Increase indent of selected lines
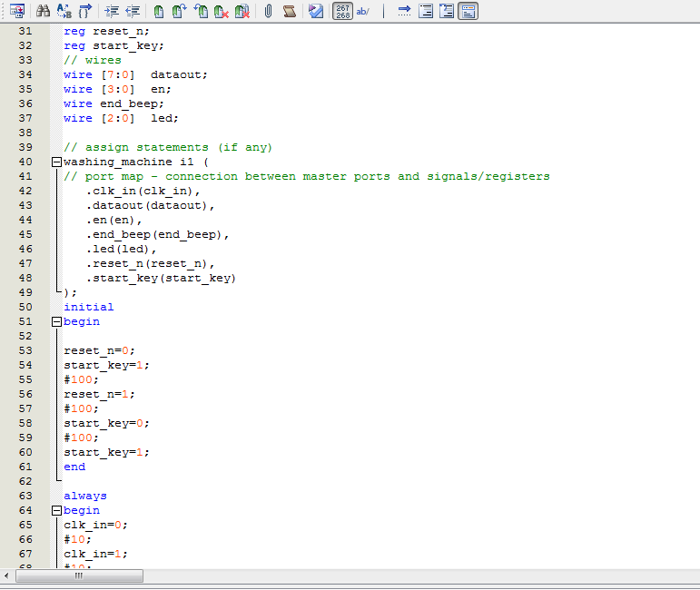The image size is (700, 590). (112, 11)
